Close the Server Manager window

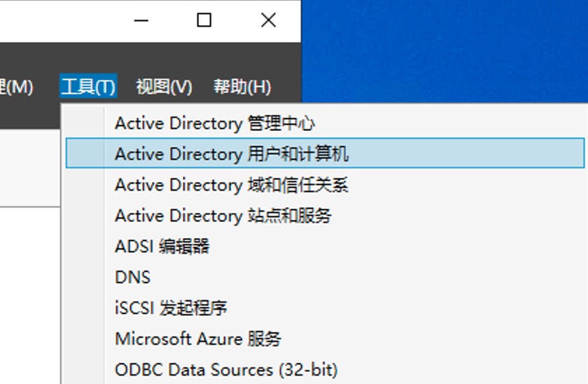point(268,21)
